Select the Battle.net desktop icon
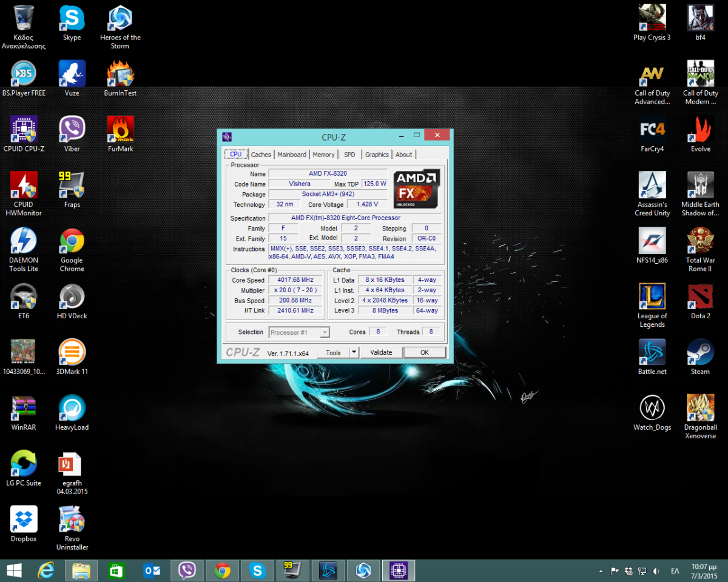Screen dimensions: 728x582 tap(652, 357)
